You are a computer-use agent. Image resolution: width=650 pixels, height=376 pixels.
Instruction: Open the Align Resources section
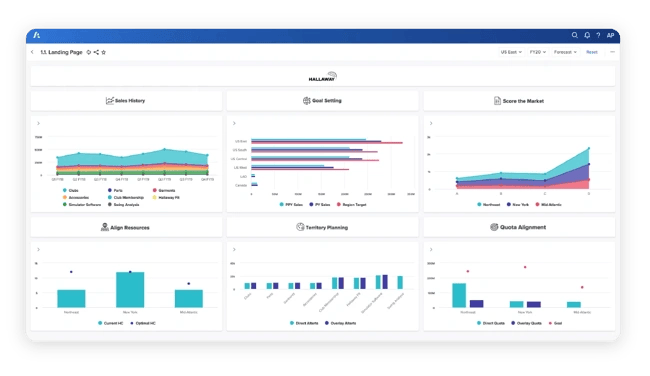click(x=126, y=227)
